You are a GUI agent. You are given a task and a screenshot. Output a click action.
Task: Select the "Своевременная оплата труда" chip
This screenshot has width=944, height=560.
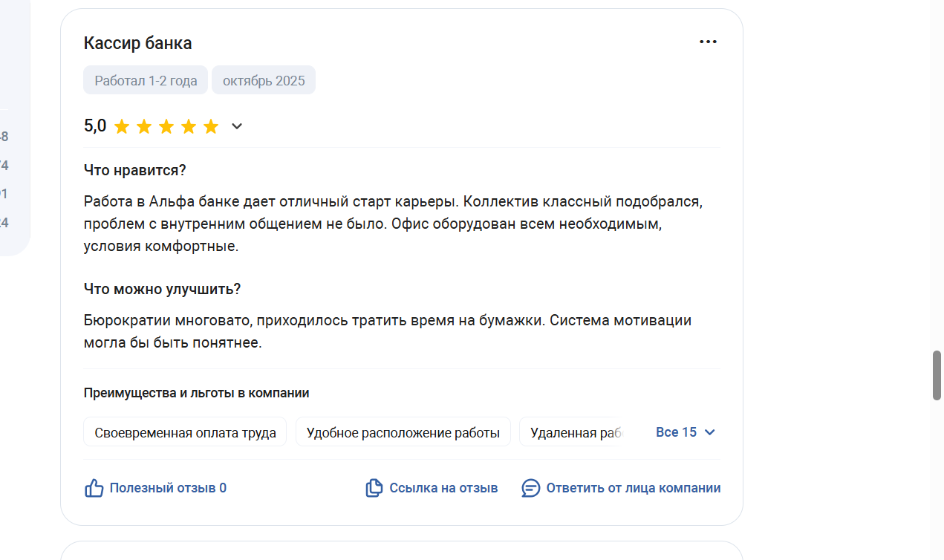[x=185, y=432]
